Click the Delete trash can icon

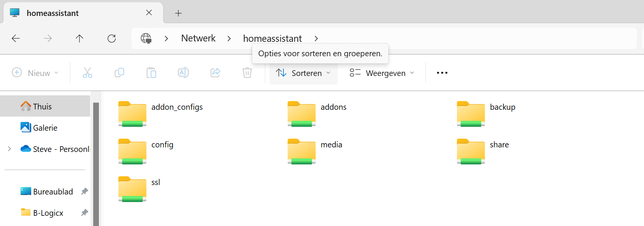(247, 73)
